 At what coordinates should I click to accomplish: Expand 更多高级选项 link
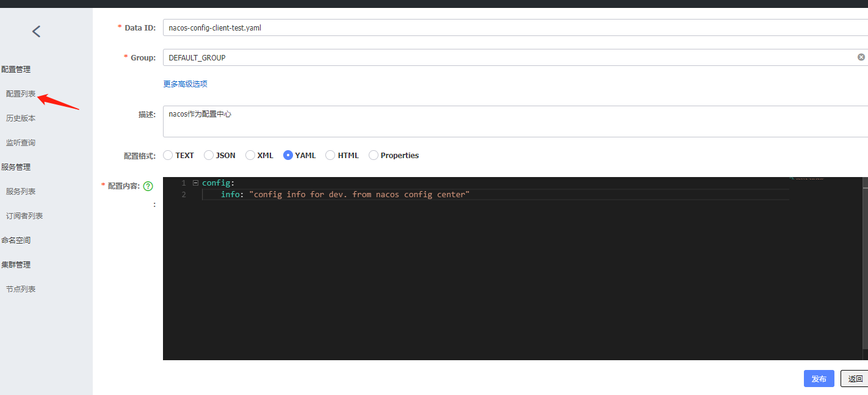tap(185, 84)
